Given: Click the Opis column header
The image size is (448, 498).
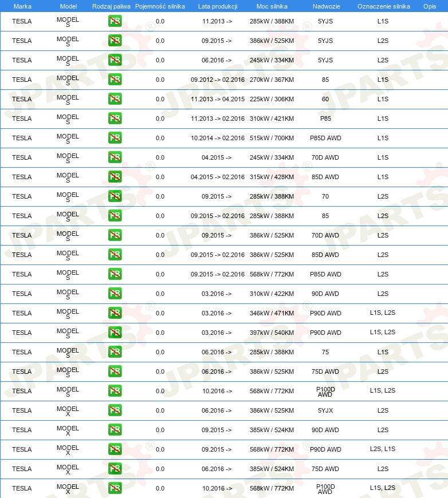Looking at the screenshot, I should click(430, 6).
